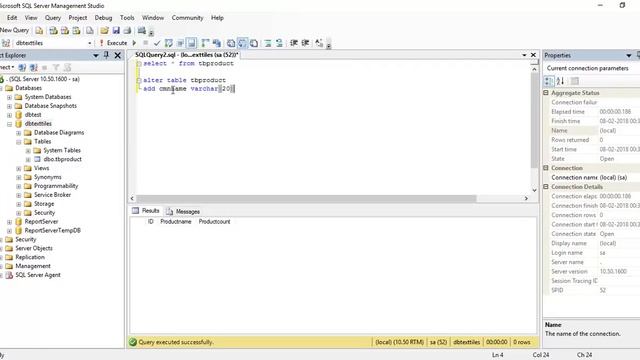Screen dimensions: 640x360
Task: Click the Cancel Executing Query stop icon
Action: (x=146, y=43)
